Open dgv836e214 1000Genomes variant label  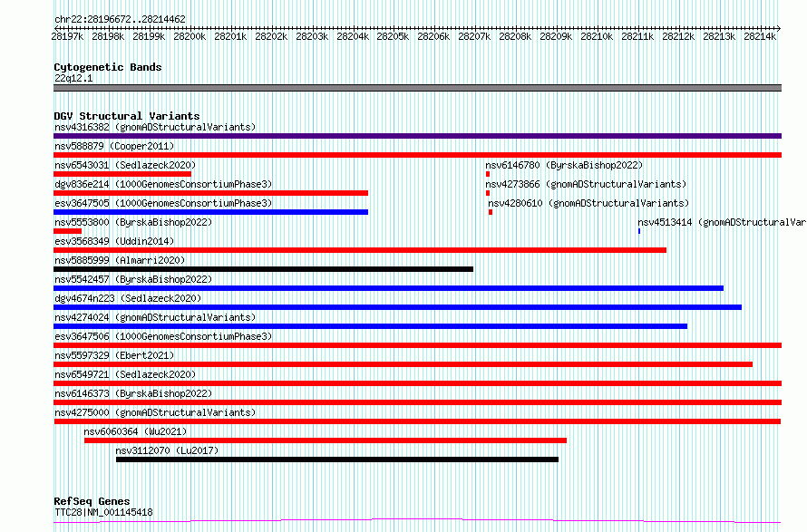coord(163,184)
